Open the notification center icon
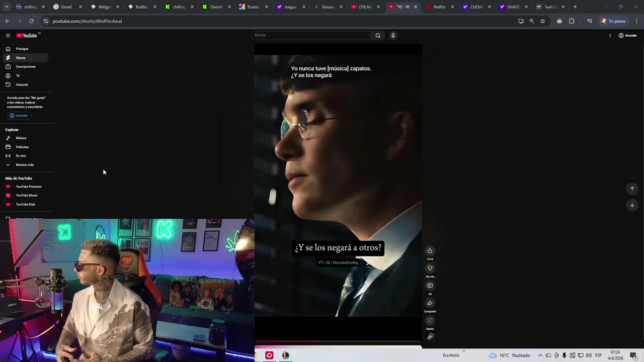Screen dimensions: 644x362 633,355
